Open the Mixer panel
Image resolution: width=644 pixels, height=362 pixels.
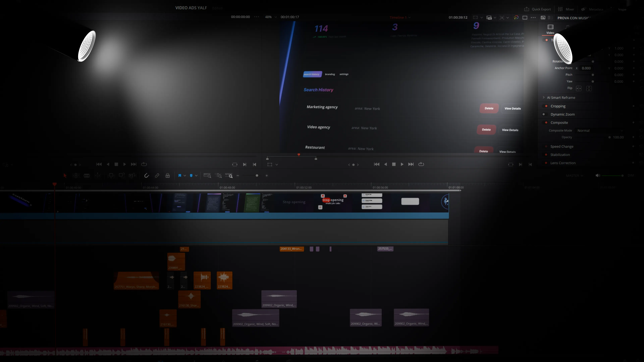[x=566, y=9]
